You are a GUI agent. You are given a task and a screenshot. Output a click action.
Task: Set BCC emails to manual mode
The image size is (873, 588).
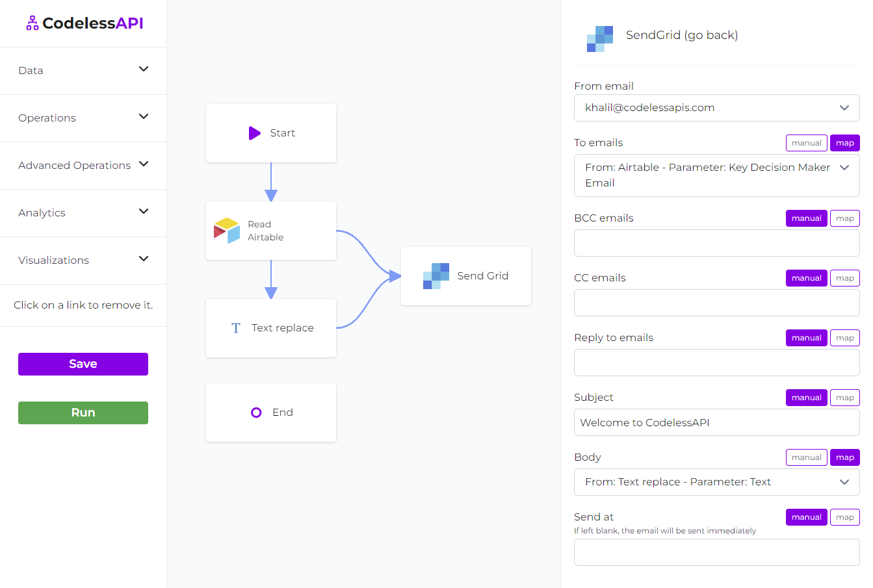807,218
